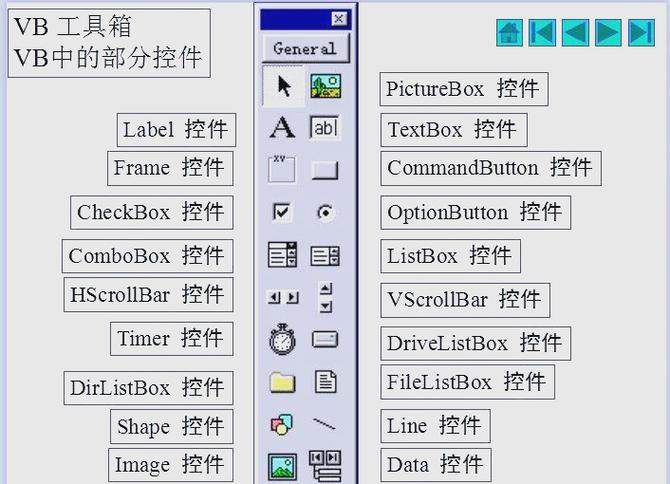Click the 'Label 控件' label
The height and width of the screenshot is (484, 670).
click(176, 130)
